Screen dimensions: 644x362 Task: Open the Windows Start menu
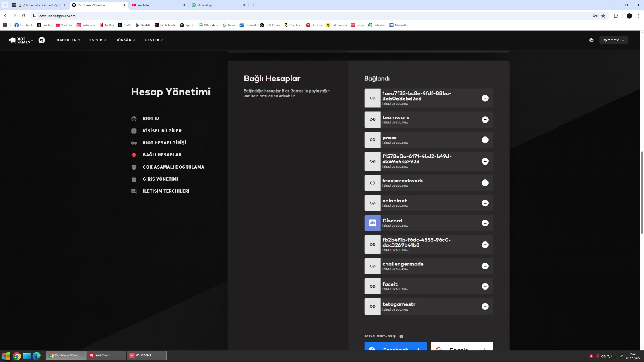click(6, 356)
